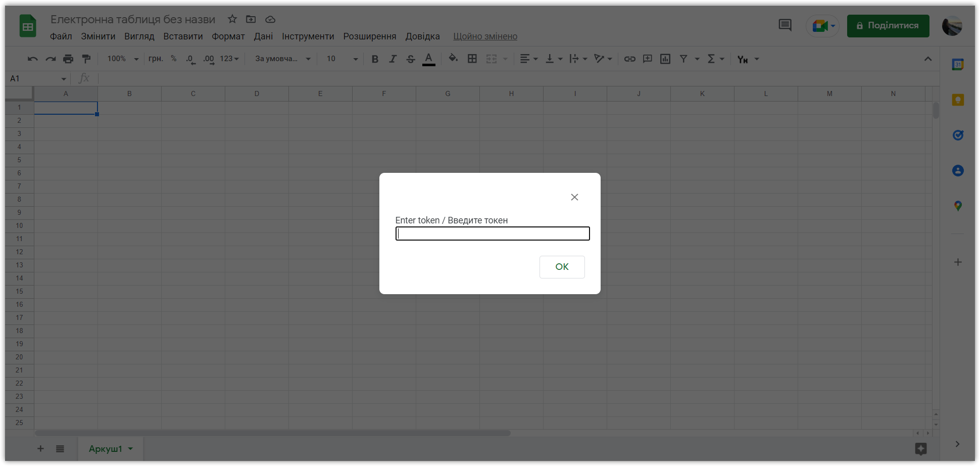Click the move to folder icon

tap(251, 19)
